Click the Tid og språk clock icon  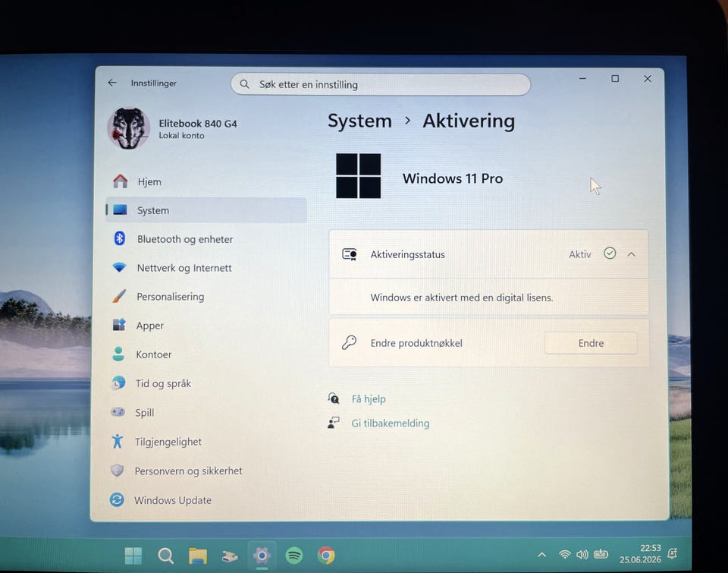118,383
